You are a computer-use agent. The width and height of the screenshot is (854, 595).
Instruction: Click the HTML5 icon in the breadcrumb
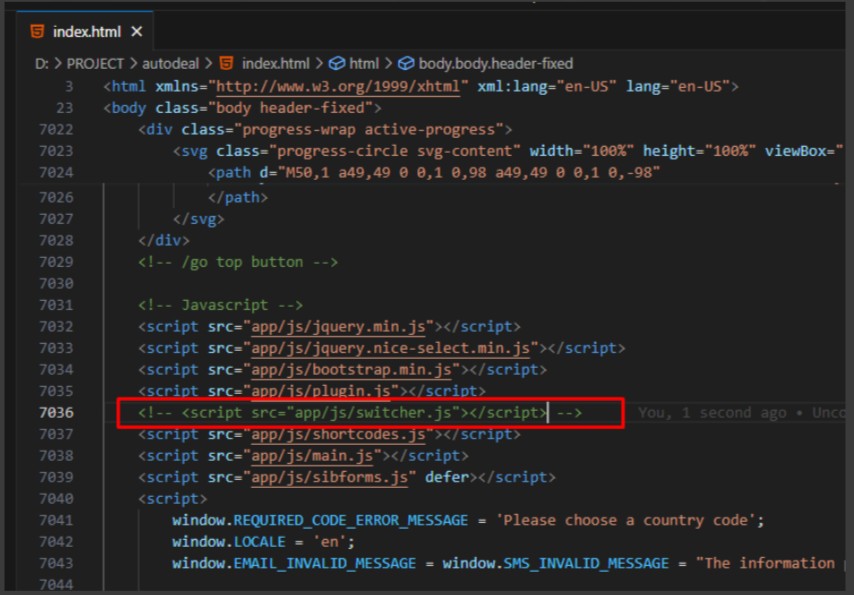(227, 63)
